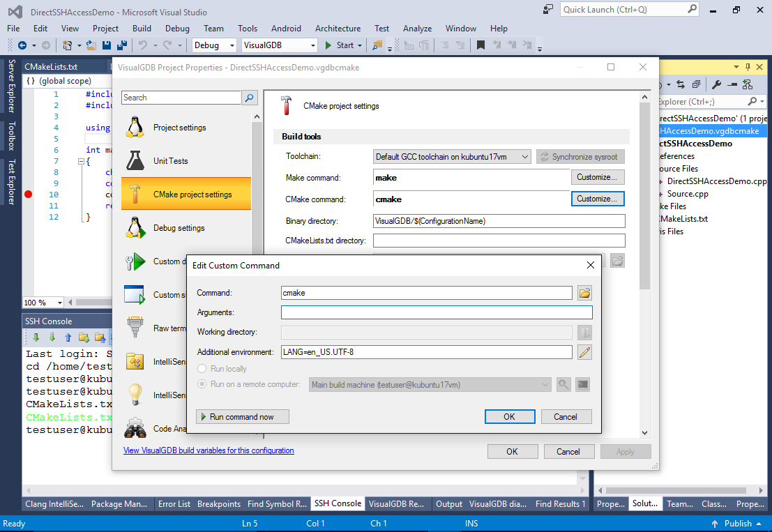This screenshot has width=772, height=532.
Task: Switch to the Error List tab
Action: 174,504
